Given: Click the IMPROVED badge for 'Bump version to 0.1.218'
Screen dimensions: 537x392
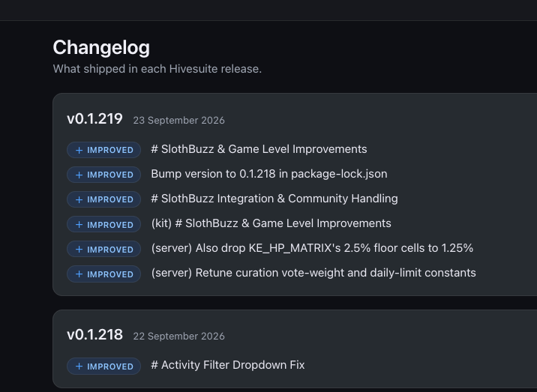Looking at the screenshot, I should pos(103,175).
